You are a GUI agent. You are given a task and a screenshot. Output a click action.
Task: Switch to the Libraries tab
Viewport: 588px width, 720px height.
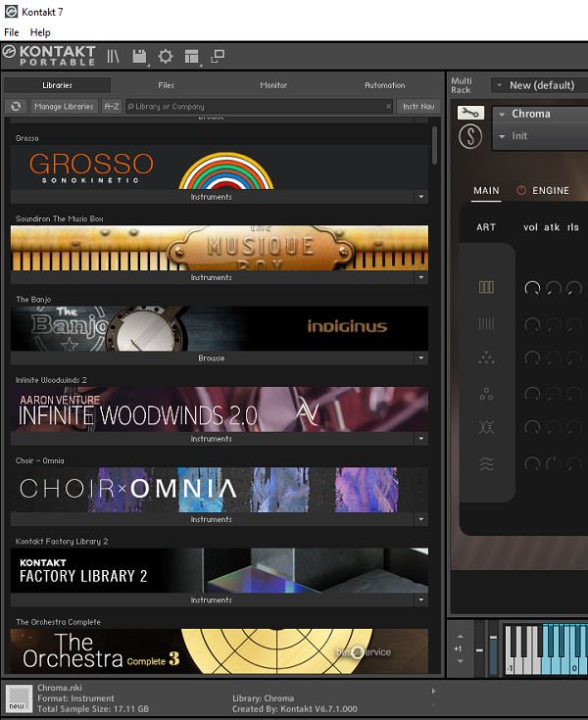pos(58,85)
